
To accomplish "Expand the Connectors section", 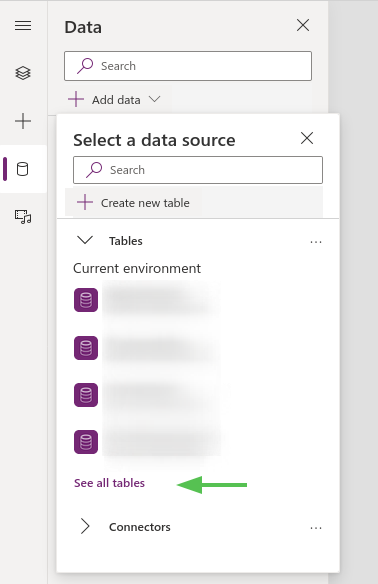I will [x=85, y=527].
